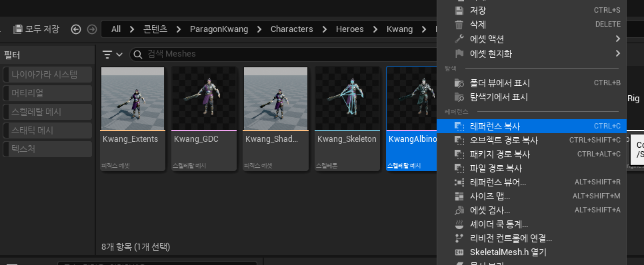The width and height of the screenshot is (644, 265).
Task: Go forward with the right arrow history button
Action: [x=93, y=29]
